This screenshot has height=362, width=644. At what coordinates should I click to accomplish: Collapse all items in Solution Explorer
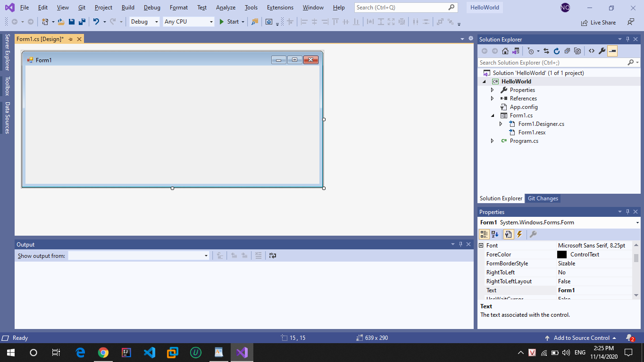567,51
